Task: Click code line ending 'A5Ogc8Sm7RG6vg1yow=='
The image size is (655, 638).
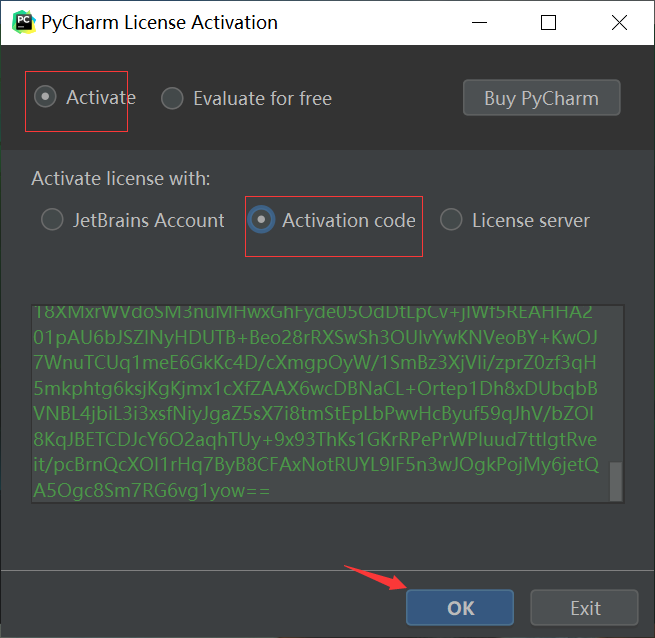Action: (x=151, y=491)
